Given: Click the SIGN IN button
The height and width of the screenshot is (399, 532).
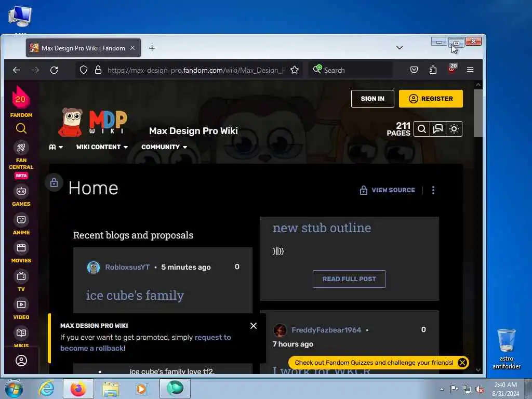Looking at the screenshot, I should [373, 99].
